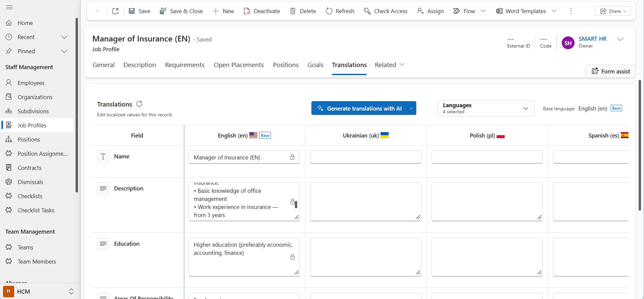Open Organizations in the sidebar
The image size is (644, 299).
(x=37, y=97)
